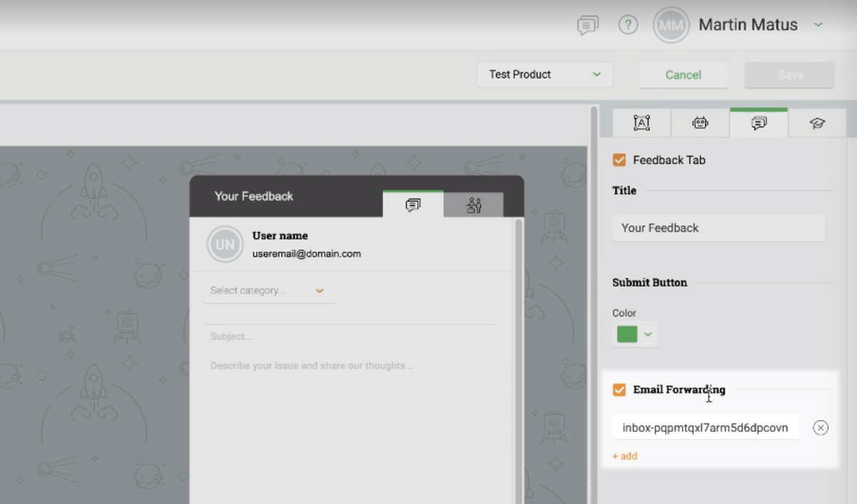Click the Submit Button section heading
Image resolution: width=857 pixels, height=504 pixels.
point(649,283)
